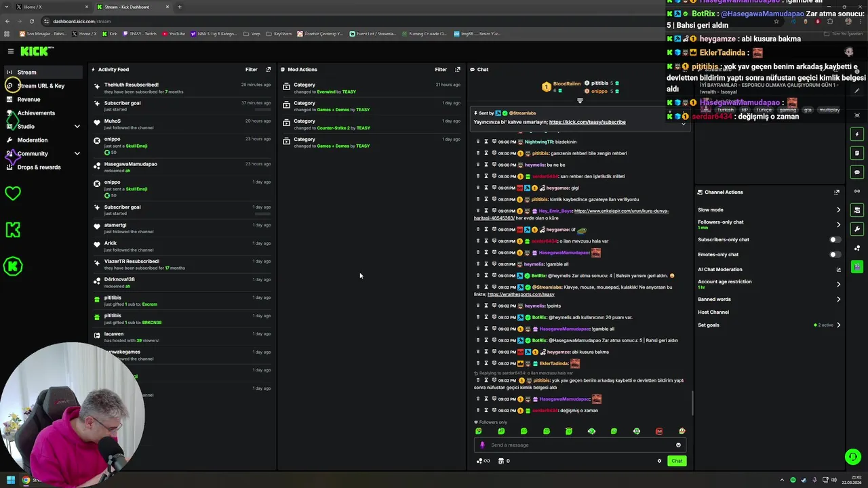Open the enkelepir.com link in chat
The width and height of the screenshot is (868, 488).
click(571, 214)
